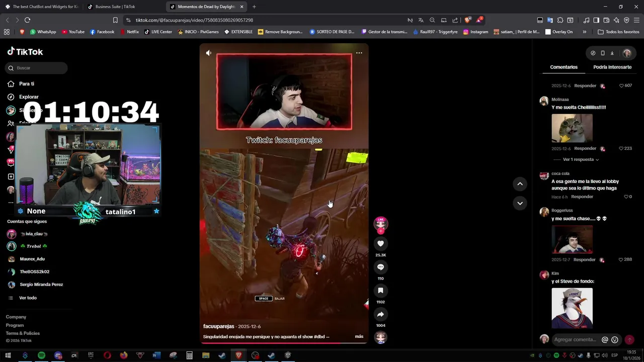This screenshot has width=644, height=362.
Task: Open the browser hamburger menu
Action: click(x=636, y=20)
